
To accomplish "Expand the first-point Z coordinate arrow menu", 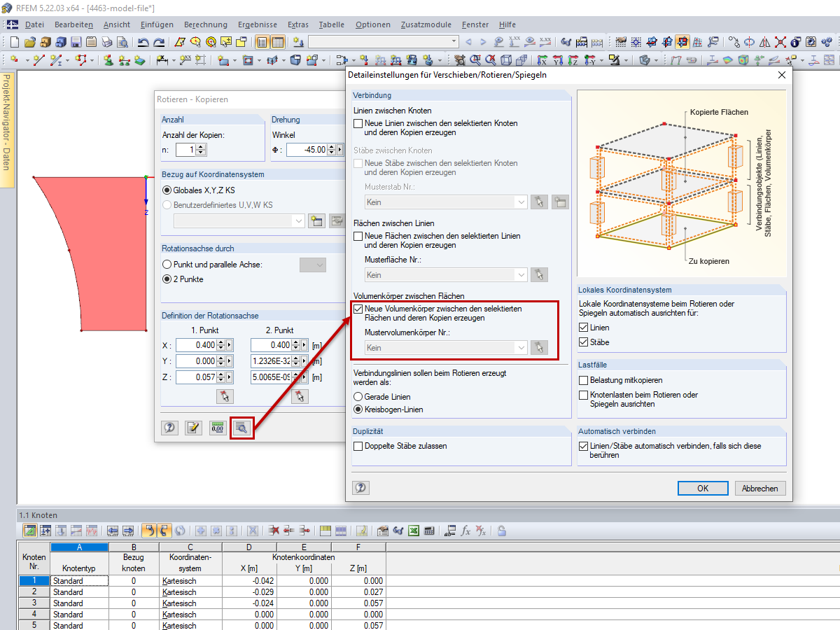I will [230, 377].
